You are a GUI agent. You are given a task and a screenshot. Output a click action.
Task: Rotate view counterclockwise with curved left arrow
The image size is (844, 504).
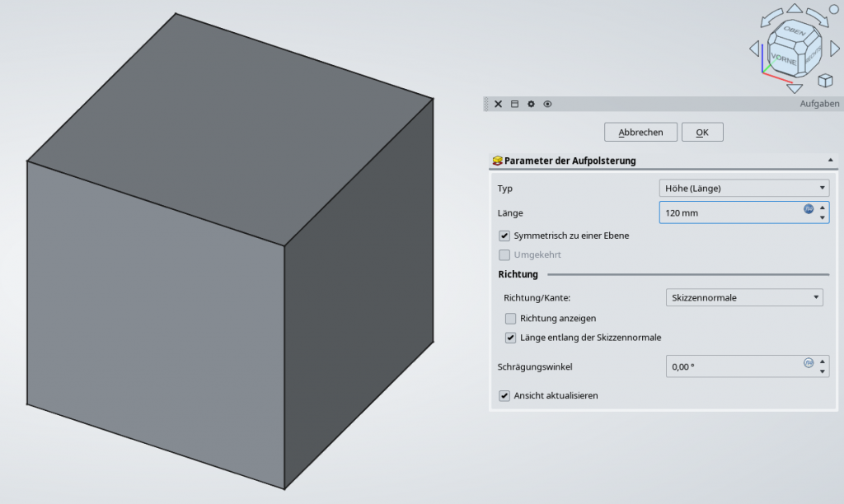tap(771, 18)
